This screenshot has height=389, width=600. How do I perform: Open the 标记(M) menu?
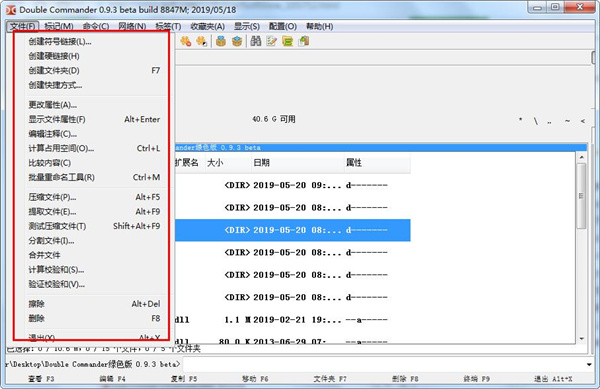coord(59,26)
